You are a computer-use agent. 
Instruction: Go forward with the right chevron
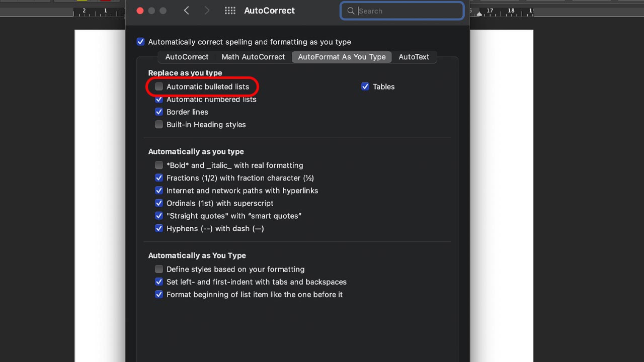[207, 11]
